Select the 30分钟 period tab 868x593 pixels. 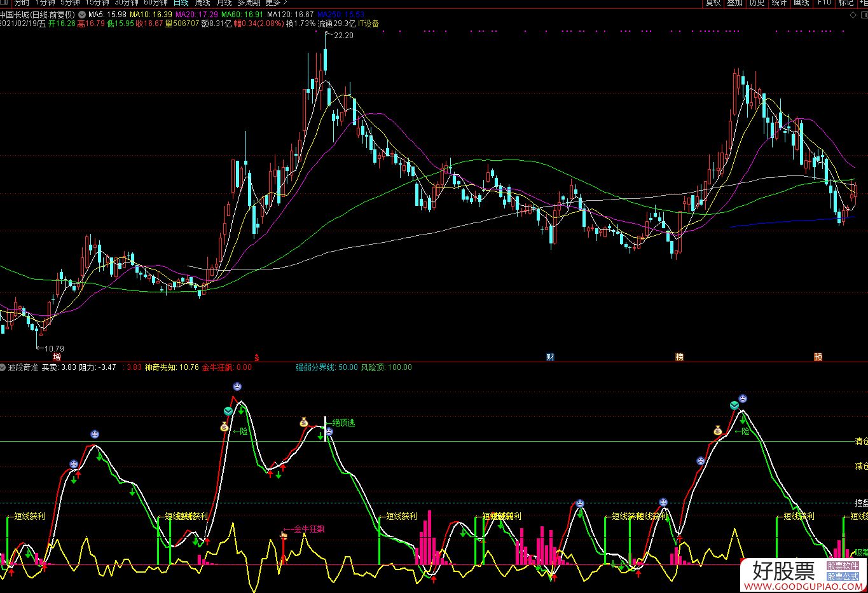click(126, 3)
